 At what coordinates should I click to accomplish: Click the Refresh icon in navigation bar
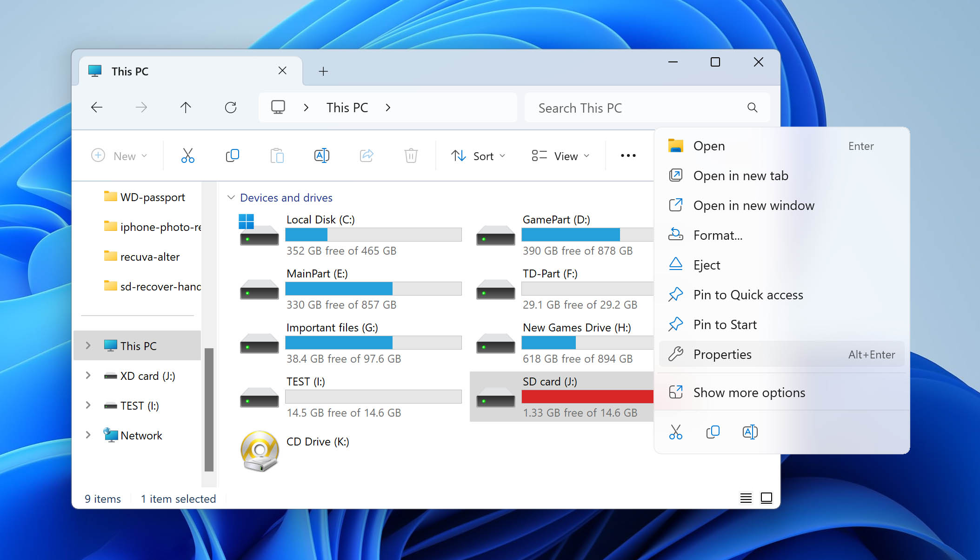pos(230,107)
